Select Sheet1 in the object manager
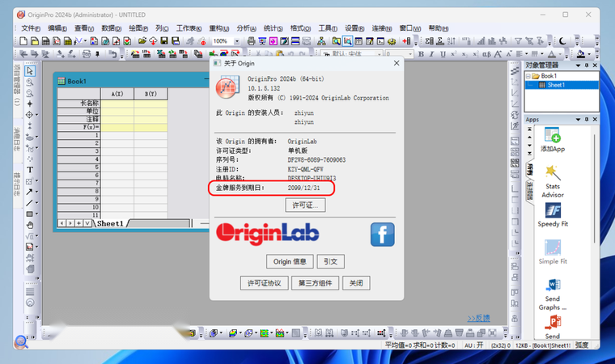Image resolution: width=615 pixels, height=364 pixels. 556,85
